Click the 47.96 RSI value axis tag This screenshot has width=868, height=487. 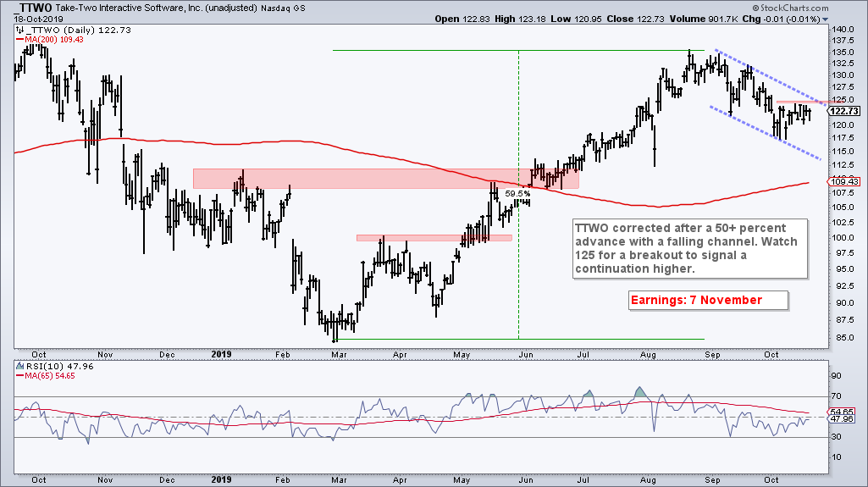click(842, 419)
